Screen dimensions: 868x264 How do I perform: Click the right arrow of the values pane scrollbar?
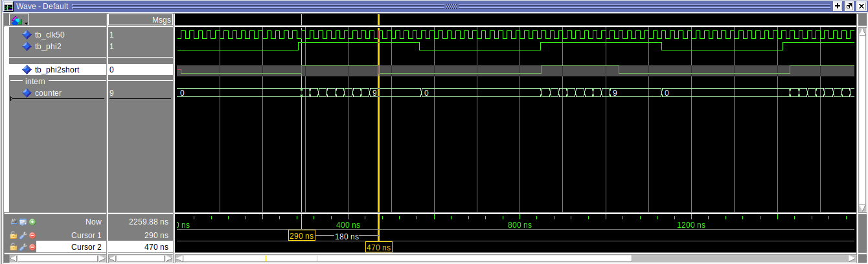167,258
